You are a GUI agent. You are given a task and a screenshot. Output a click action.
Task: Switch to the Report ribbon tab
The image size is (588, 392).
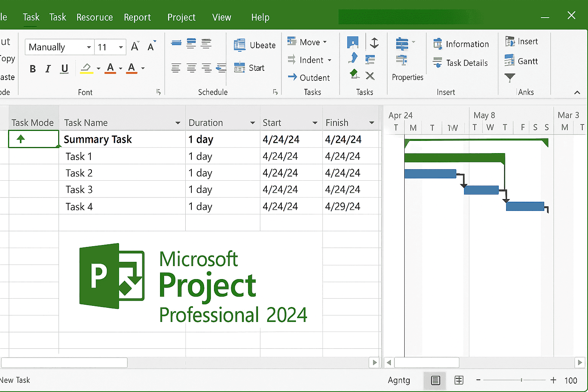(x=137, y=17)
